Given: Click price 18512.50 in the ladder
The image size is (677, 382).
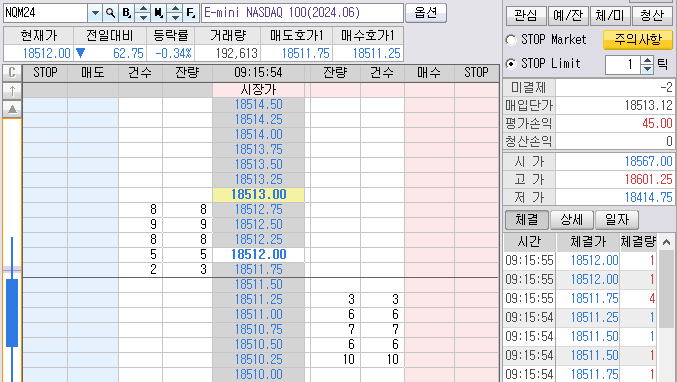Looking at the screenshot, I should pos(258,224).
